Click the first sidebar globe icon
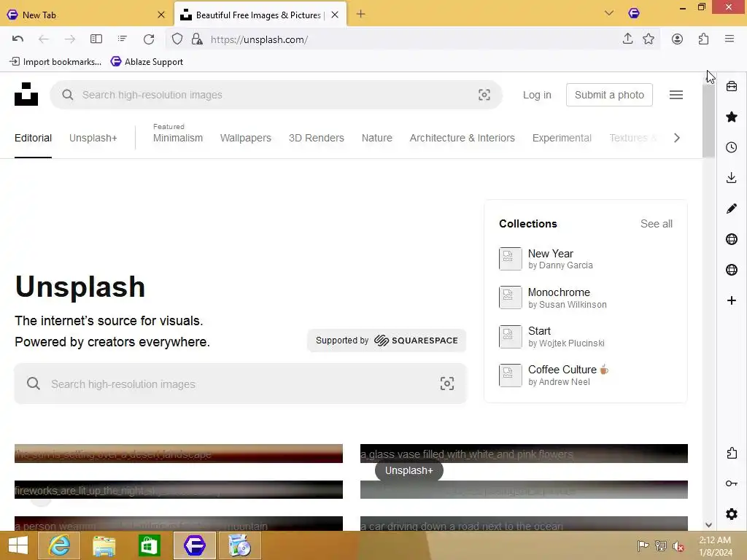 (732, 239)
